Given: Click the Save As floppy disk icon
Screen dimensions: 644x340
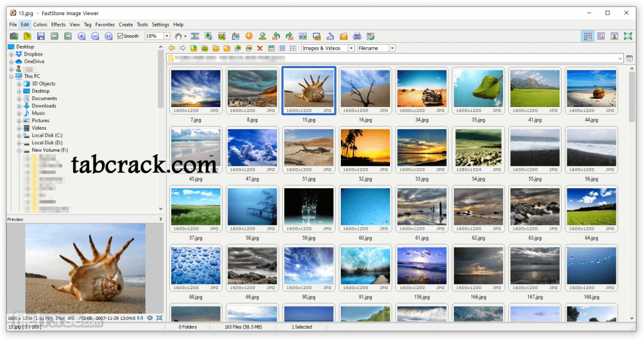Looking at the screenshot, I should pos(41,36).
